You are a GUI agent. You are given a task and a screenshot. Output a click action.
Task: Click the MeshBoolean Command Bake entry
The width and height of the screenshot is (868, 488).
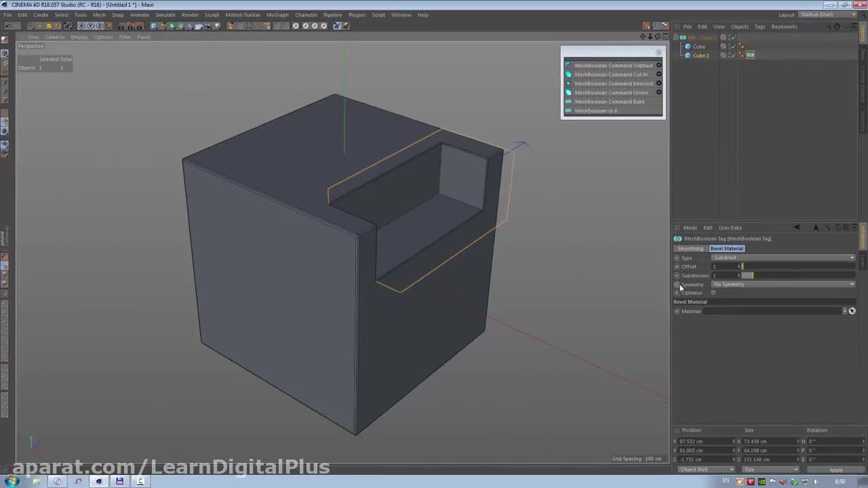pyautogui.click(x=609, y=102)
